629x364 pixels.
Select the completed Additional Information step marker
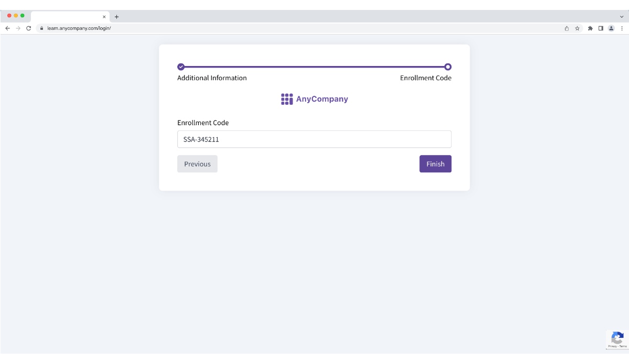(181, 67)
